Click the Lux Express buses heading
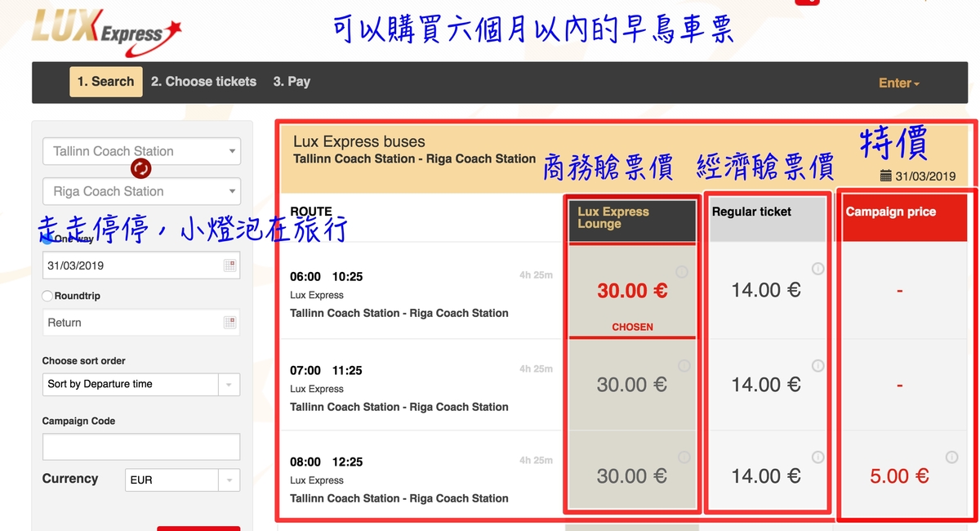The width and height of the screenshot is (980, 531). (359, 141)
